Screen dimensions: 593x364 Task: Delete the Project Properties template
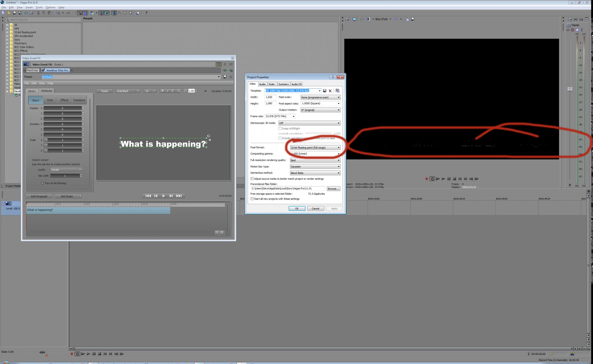click(330, 91)
